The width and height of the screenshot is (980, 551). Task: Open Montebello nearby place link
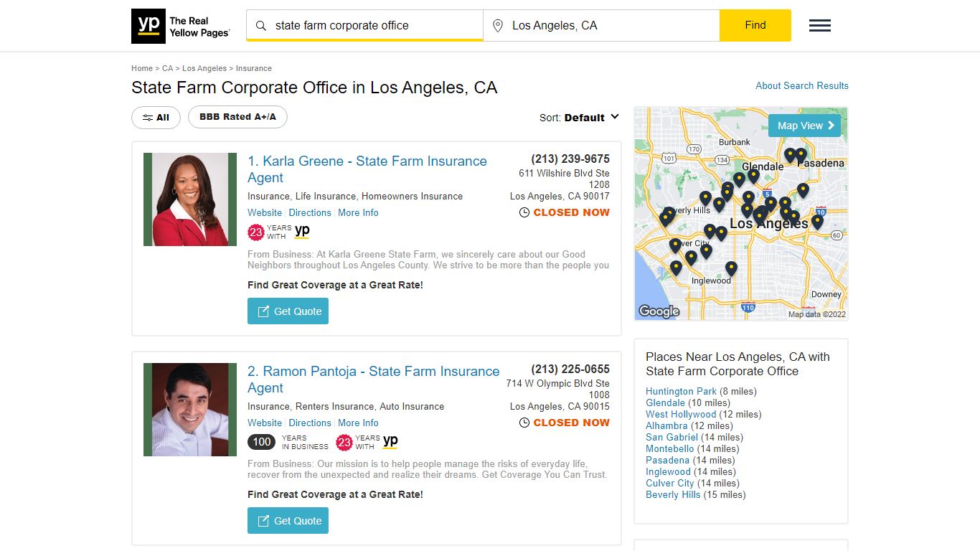tap(670, 448)
